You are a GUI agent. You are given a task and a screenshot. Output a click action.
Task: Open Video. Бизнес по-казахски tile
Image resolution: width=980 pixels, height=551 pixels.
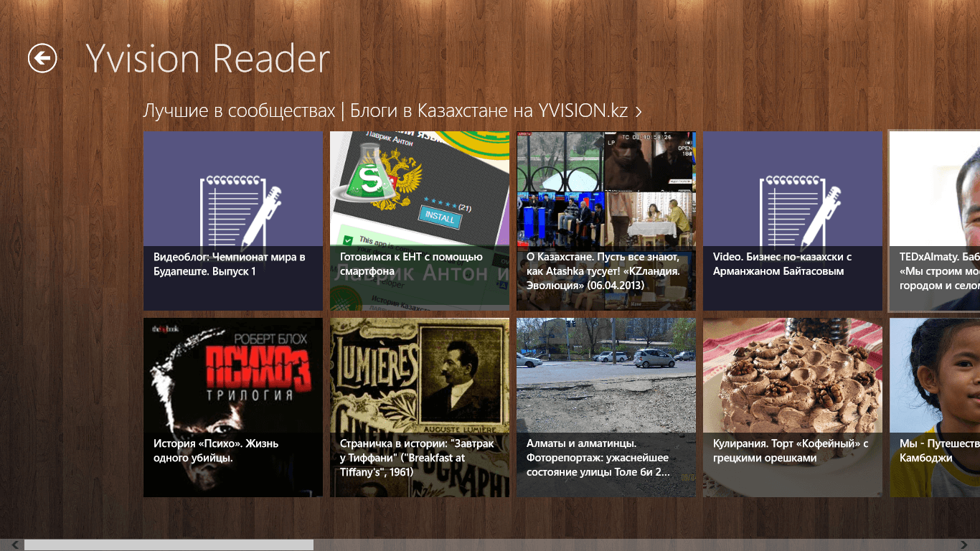tap(793, 221)
